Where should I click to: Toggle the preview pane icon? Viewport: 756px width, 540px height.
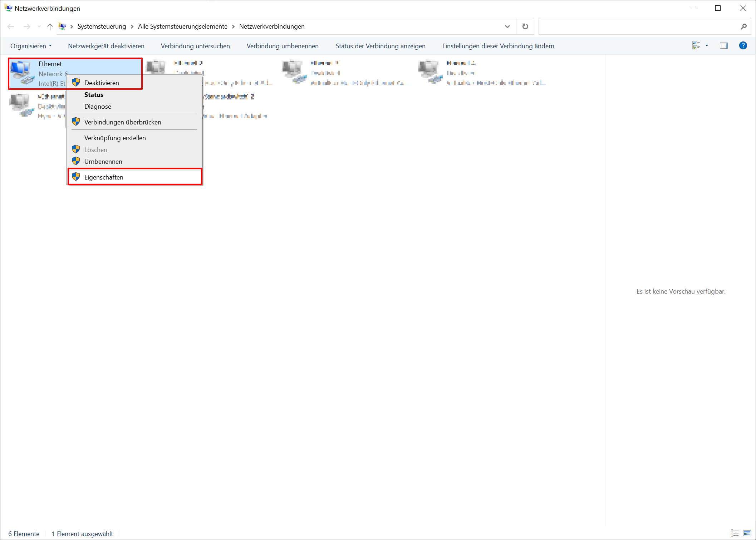[723, 46]
